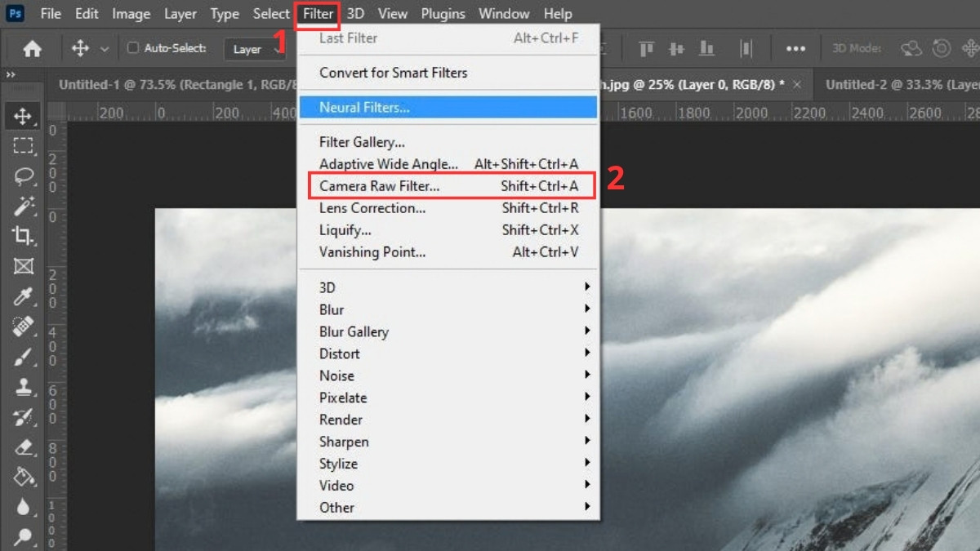This screenshot has height=551, width=980.
Task: Open the Select menu
Action: tap(271, 14)
